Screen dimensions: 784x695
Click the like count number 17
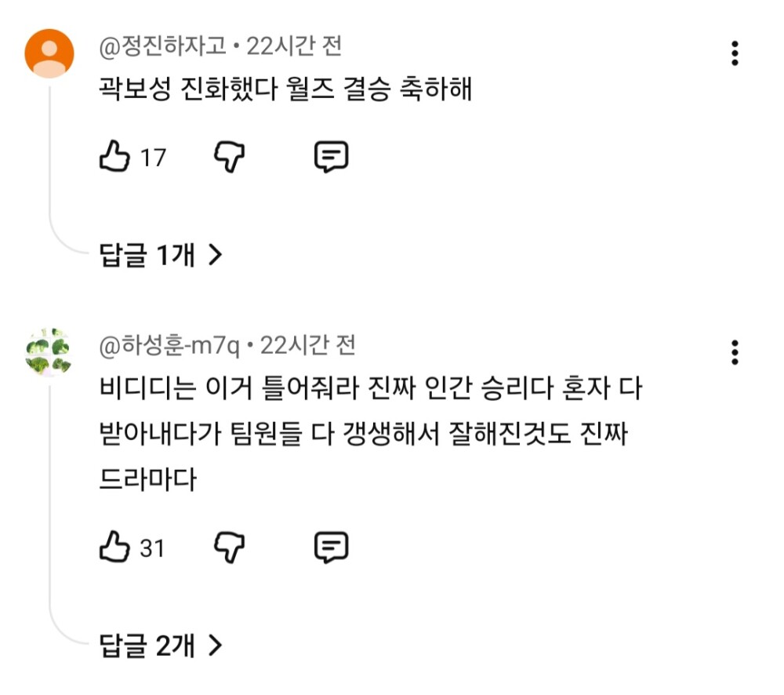point(153,158)
